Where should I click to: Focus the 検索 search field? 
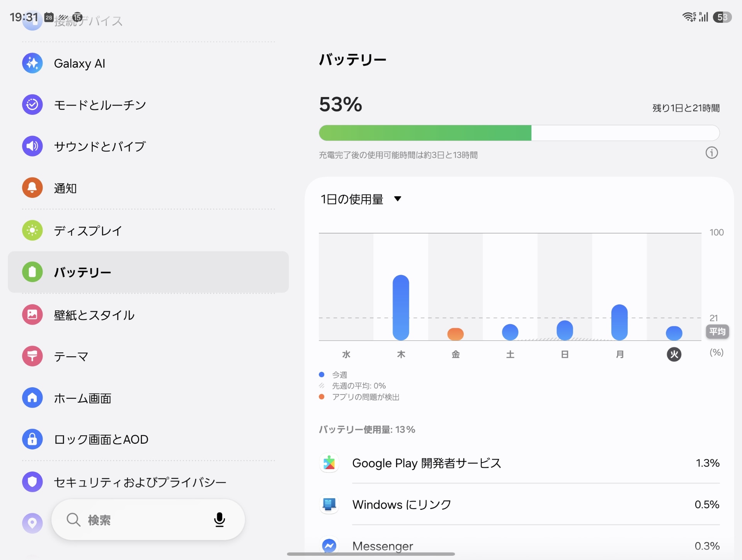148,520
